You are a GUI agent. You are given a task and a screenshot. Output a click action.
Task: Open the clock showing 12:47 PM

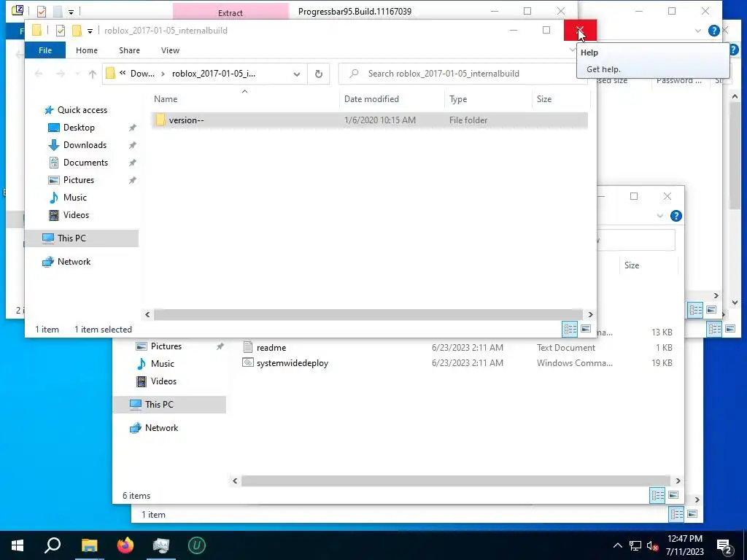point(684,545)
